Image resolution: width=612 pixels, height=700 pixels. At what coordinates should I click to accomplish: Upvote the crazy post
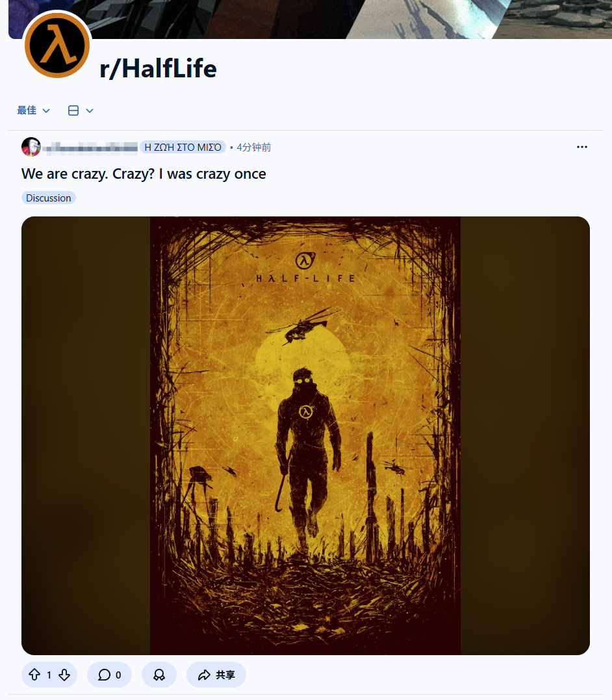click(x=34, y=675)
